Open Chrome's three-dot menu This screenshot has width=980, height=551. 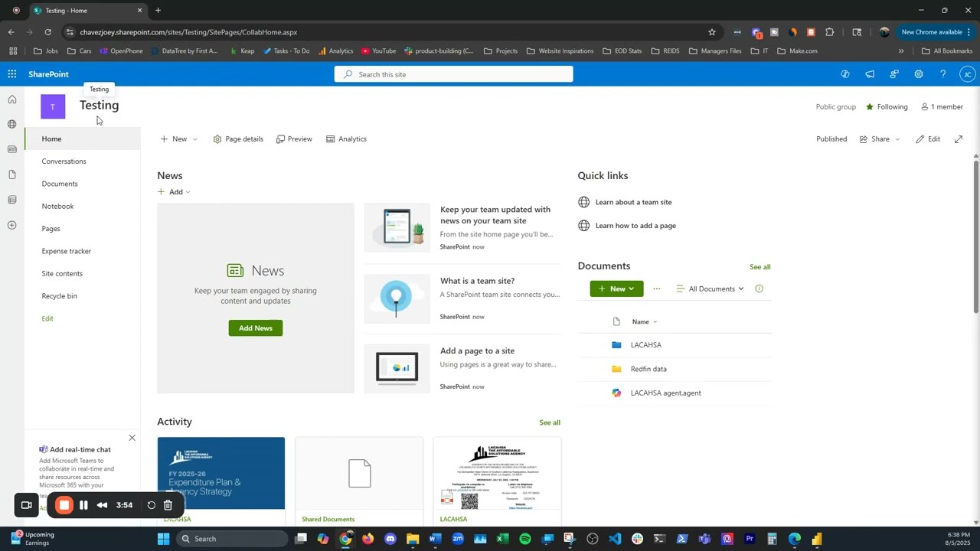[969, 32]
